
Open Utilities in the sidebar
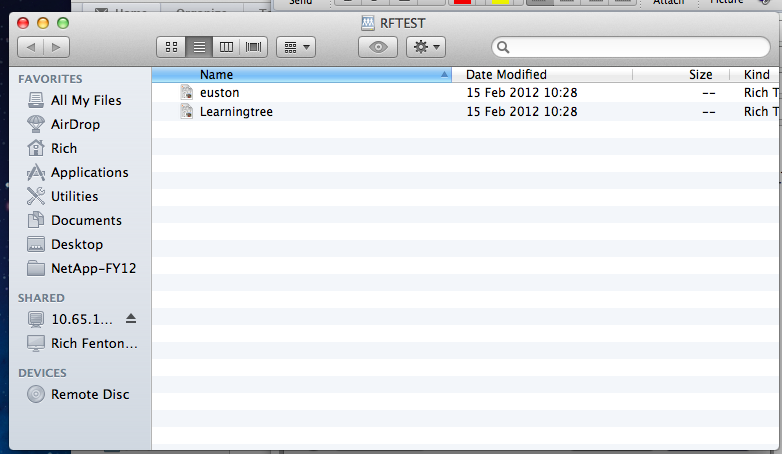(80, 196)
